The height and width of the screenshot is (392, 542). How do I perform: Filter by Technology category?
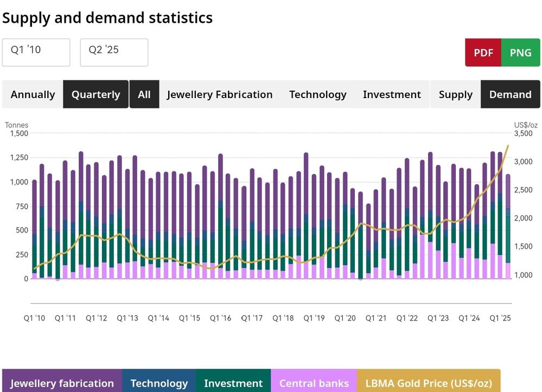coord(317,94)
